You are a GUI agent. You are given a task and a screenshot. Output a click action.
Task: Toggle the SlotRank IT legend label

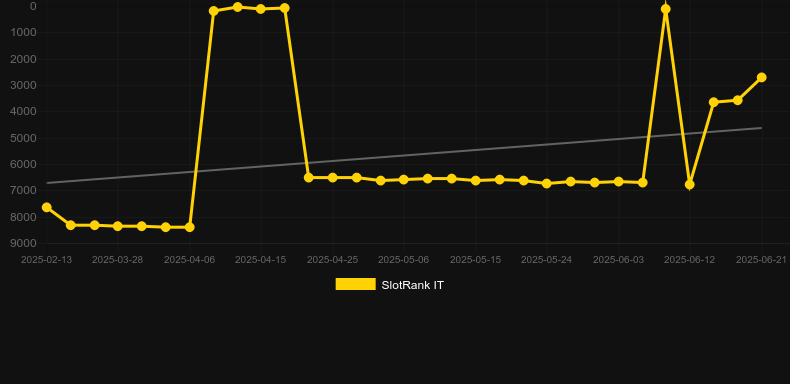click(412, 285)
